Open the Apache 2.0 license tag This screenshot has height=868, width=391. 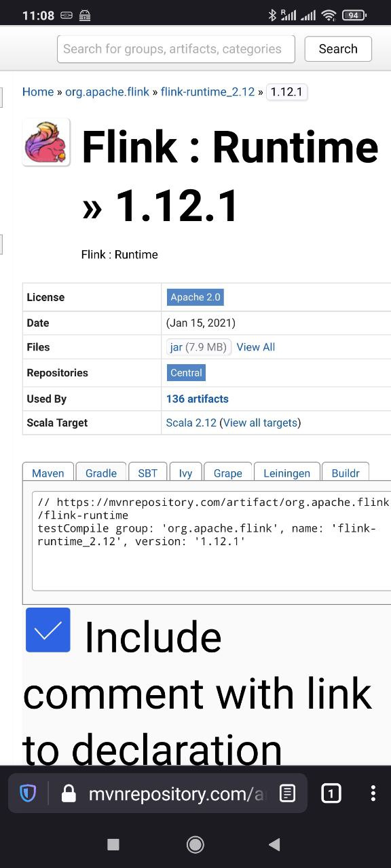pos(195,297)
